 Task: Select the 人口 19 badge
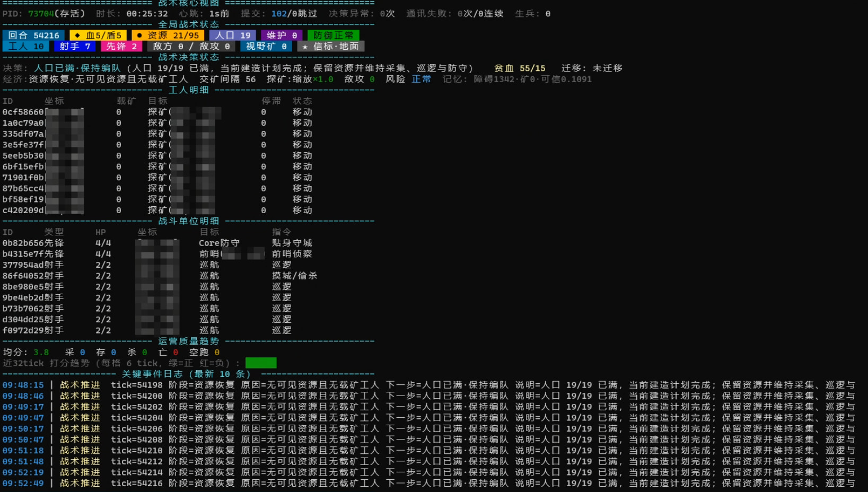pyautogui.click(x=233, y=36)
